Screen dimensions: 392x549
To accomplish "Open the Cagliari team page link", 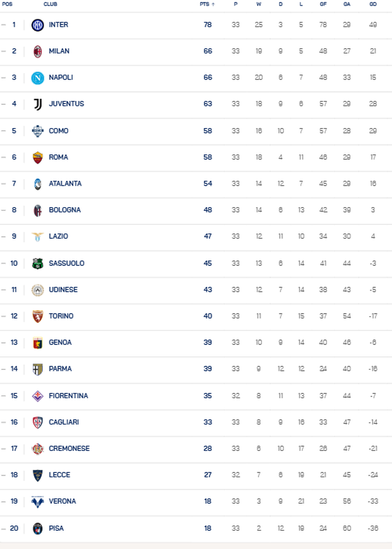I will [x=64, y=422].
